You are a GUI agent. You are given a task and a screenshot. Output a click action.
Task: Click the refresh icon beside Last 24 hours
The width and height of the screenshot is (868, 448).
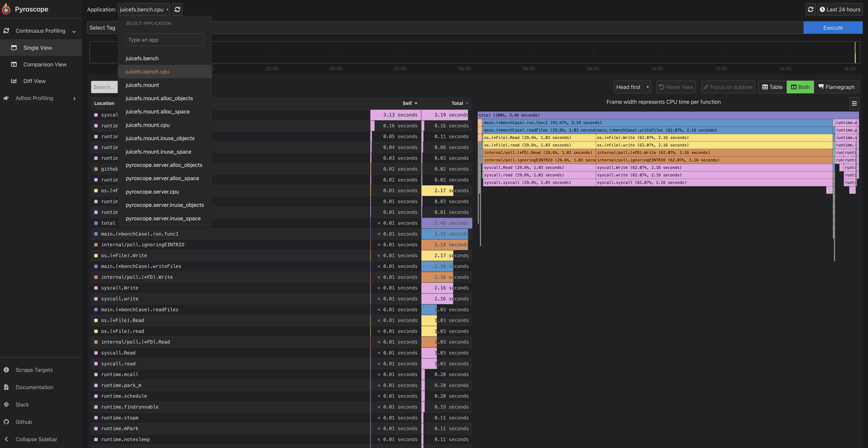[810, 9]
